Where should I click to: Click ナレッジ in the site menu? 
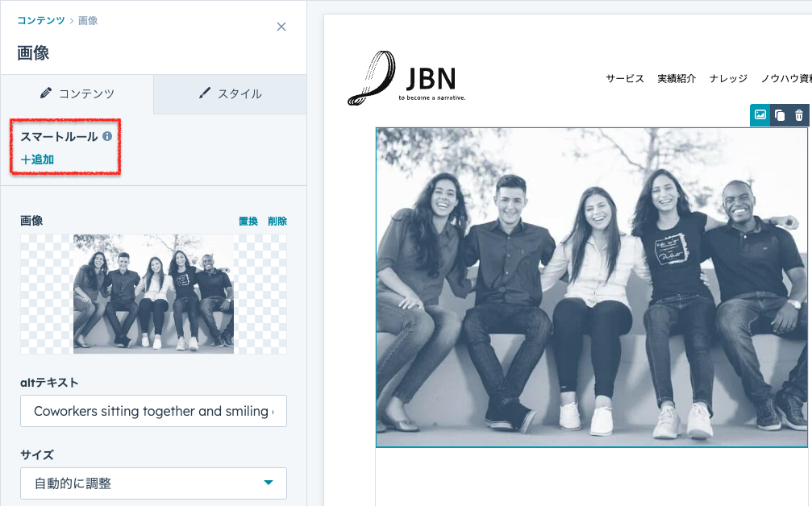728,78
